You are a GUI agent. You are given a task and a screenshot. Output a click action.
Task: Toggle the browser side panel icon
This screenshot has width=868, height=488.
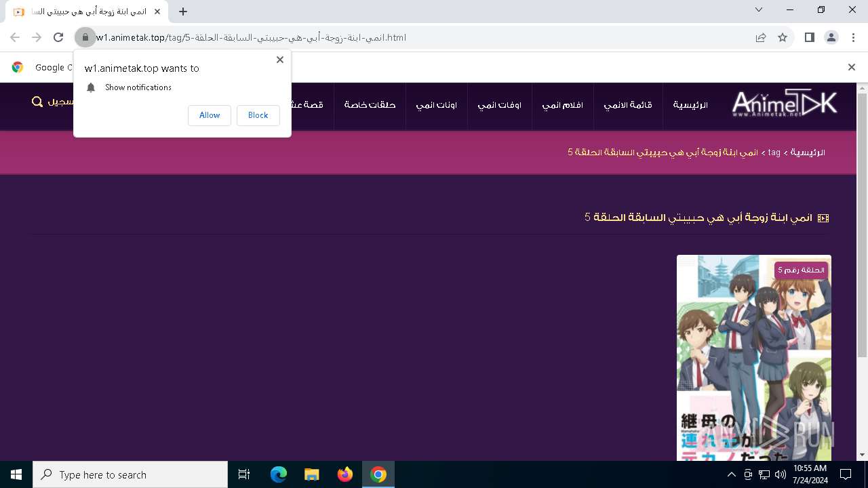809,37
